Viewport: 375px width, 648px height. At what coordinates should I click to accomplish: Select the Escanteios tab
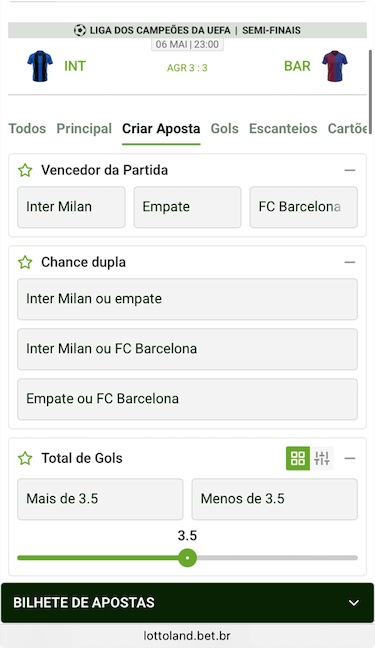[x=283, y=129]
